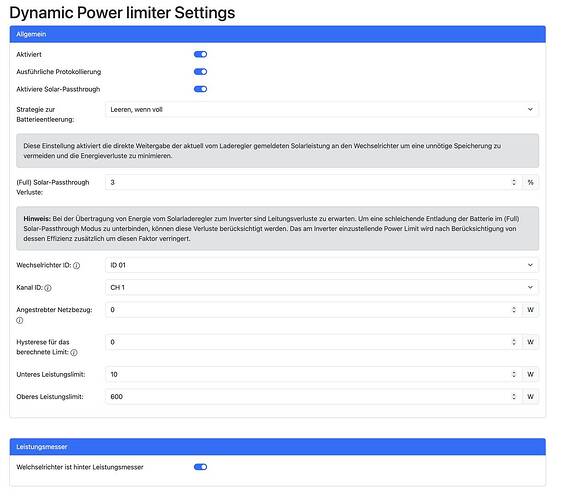Click the Allgemein section header
This screenshot has width=561, height=500.
click(x=278, y=34)
